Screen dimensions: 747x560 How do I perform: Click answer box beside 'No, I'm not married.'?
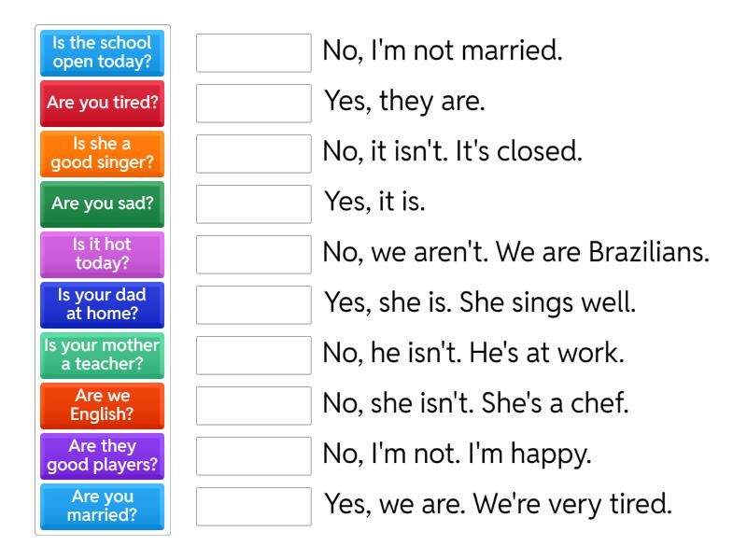pos(254,53)
